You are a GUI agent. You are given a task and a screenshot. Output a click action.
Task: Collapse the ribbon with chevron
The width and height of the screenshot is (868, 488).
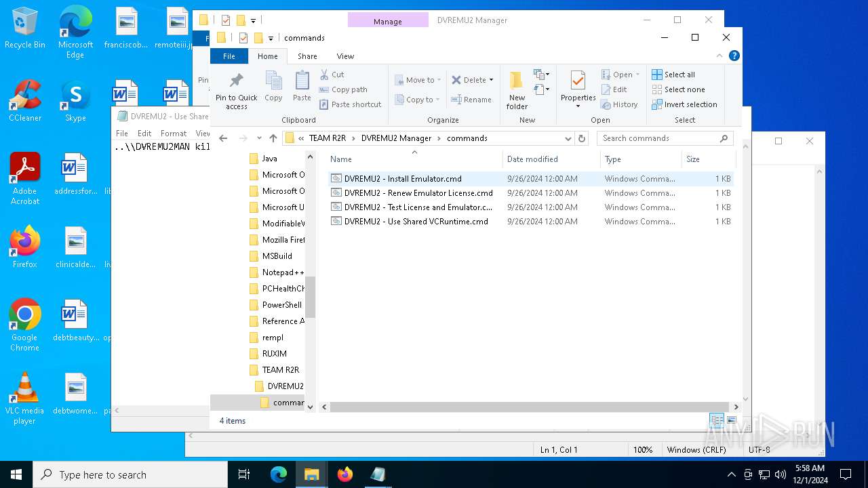[x=720, y=56]
